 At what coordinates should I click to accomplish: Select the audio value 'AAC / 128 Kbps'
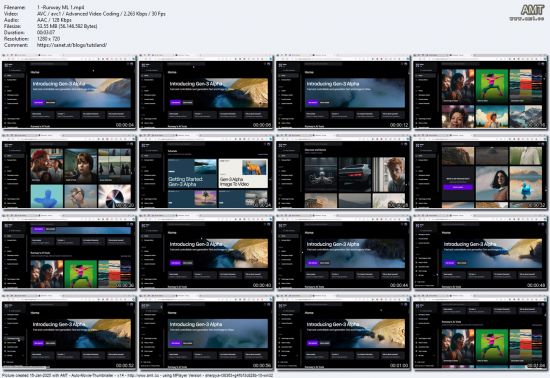[54, 20]
